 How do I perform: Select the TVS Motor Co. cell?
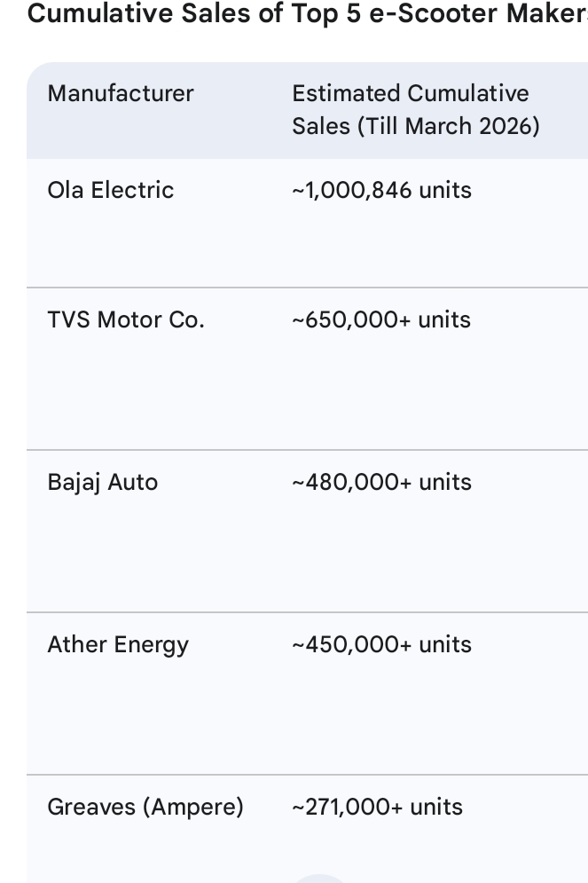pos(126,319)
